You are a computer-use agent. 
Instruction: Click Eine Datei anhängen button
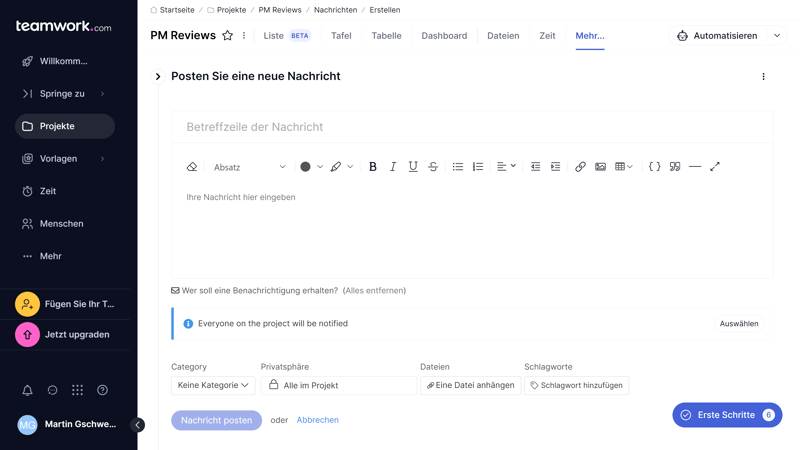(470, 385)
